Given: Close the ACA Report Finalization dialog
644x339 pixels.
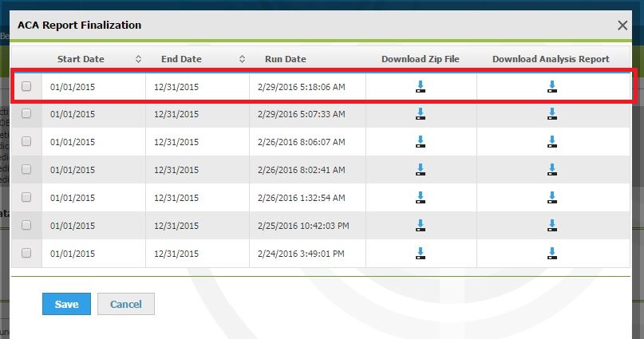Looking at the screenshot, I should [x=622, y=26].
